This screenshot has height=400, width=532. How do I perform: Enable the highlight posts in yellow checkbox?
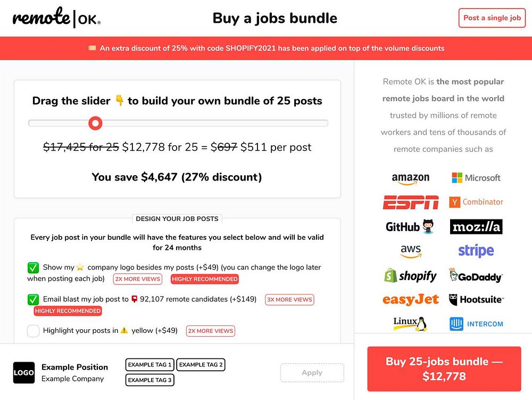click(x=33, y=331)
